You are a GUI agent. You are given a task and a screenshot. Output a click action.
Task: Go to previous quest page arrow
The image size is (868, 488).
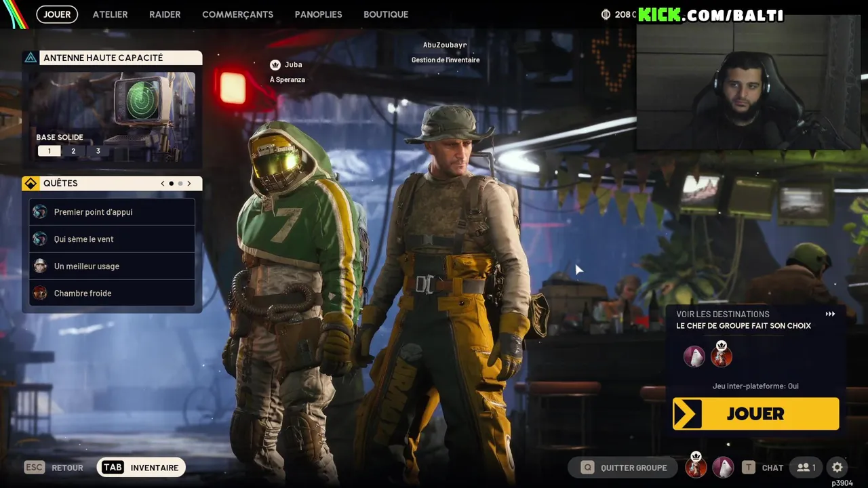[162, 184]
